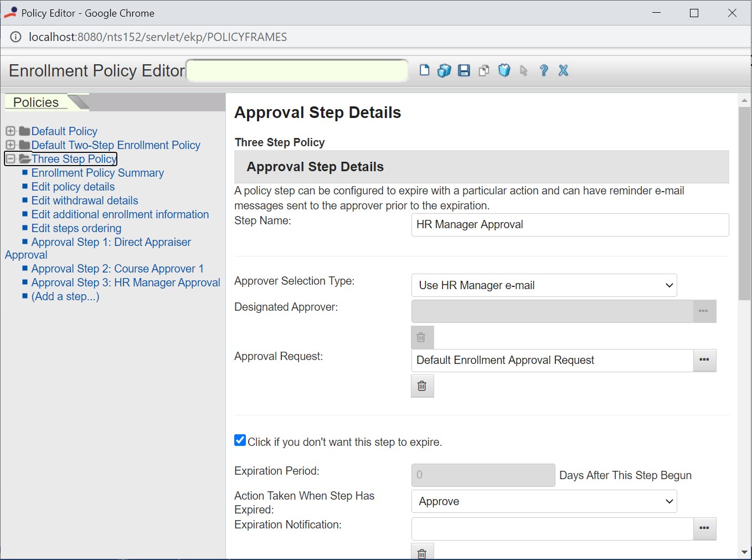This screenshot has height=560, width=752.
Task: Select Default Two-Step Enrollment Policy in the tree
Action: coord(116,145)
